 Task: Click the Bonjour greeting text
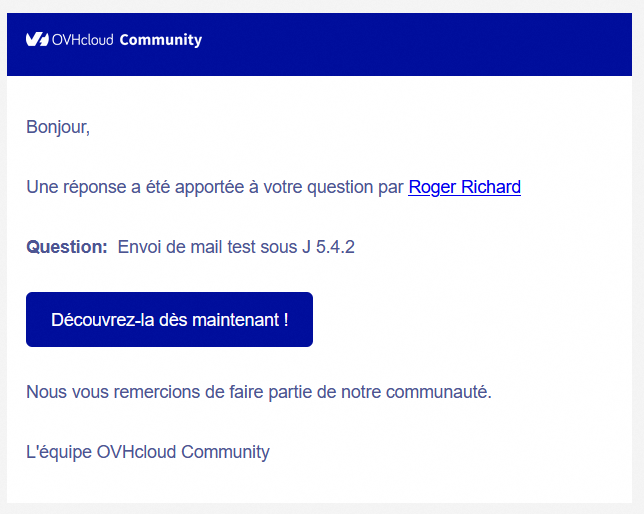[x=58, y=127]
